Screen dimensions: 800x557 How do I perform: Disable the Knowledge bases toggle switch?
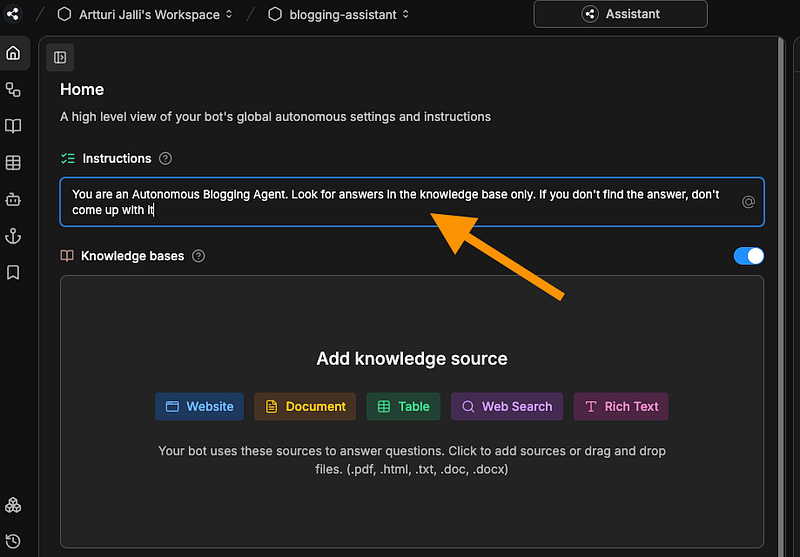(x=748, y=256)
